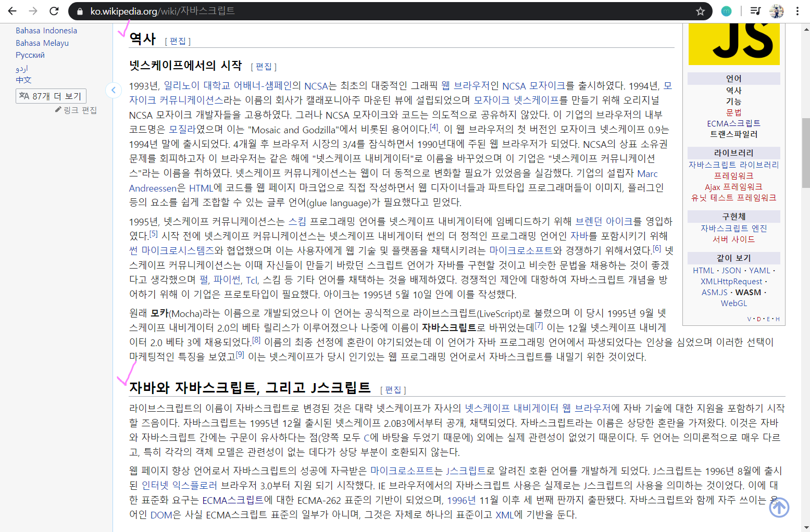Open Chrome three-dot menu
This screenshot has height=532, width=810.
797,11
